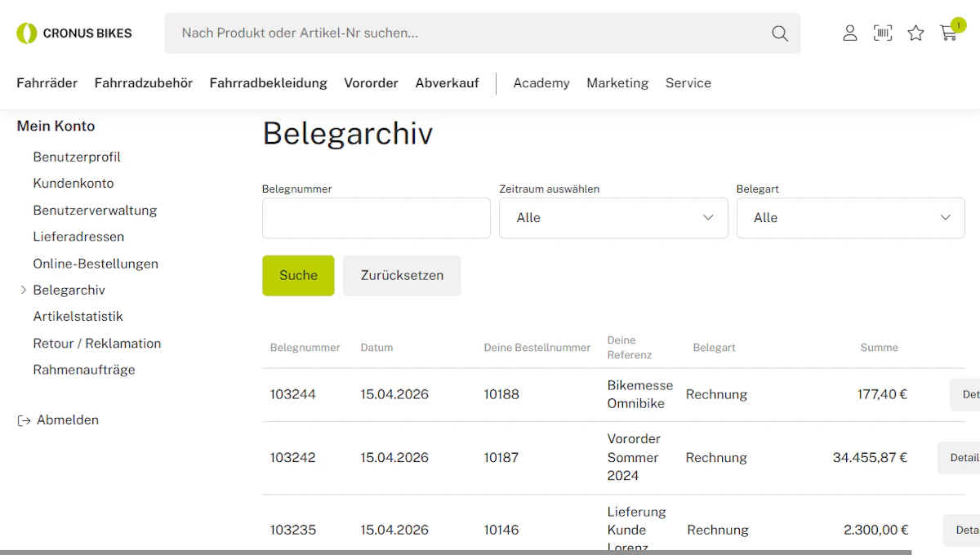Click the Mein Konto heading
Image resolution: width=980 pixels, height=555 pixels.
click(56, 127)
